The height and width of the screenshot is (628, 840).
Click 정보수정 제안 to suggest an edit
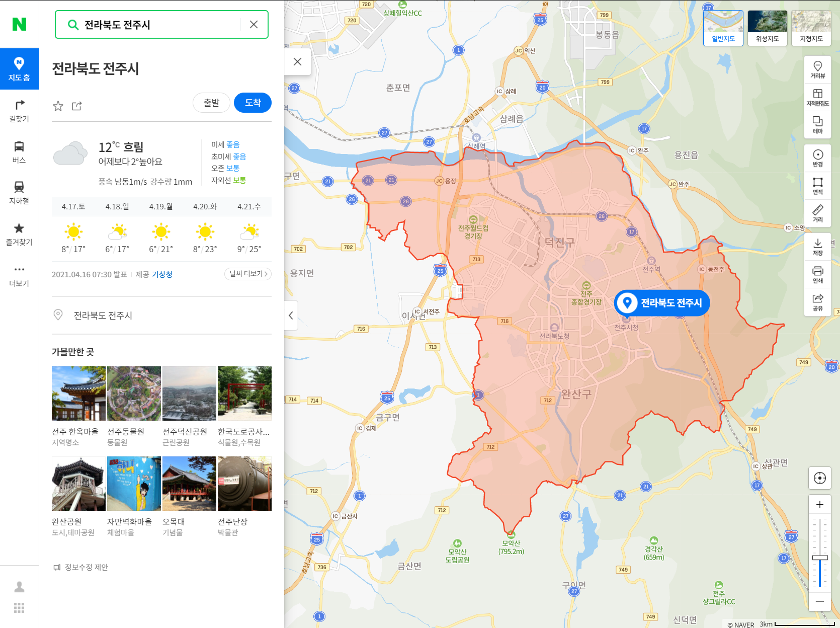click(81, 567)
